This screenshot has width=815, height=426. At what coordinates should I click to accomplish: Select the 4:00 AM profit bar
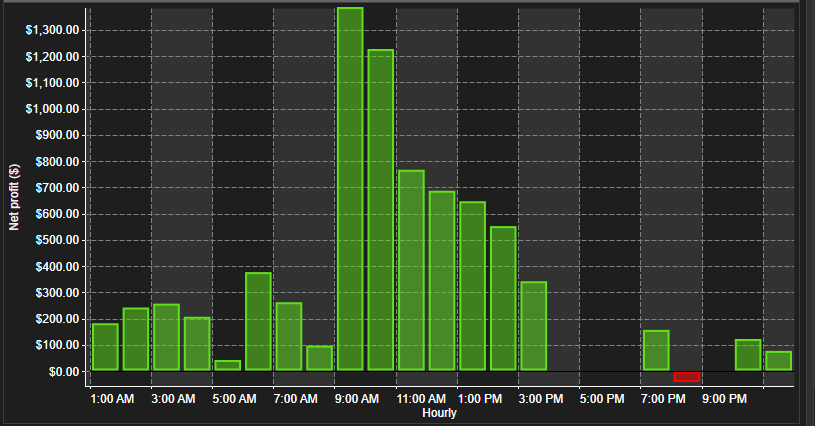pyautogui.click(x=198, y=343)
